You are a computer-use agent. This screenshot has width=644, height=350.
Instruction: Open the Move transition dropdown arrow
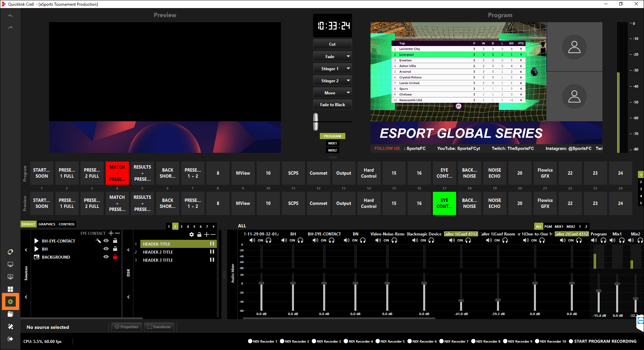click(348, 93)
